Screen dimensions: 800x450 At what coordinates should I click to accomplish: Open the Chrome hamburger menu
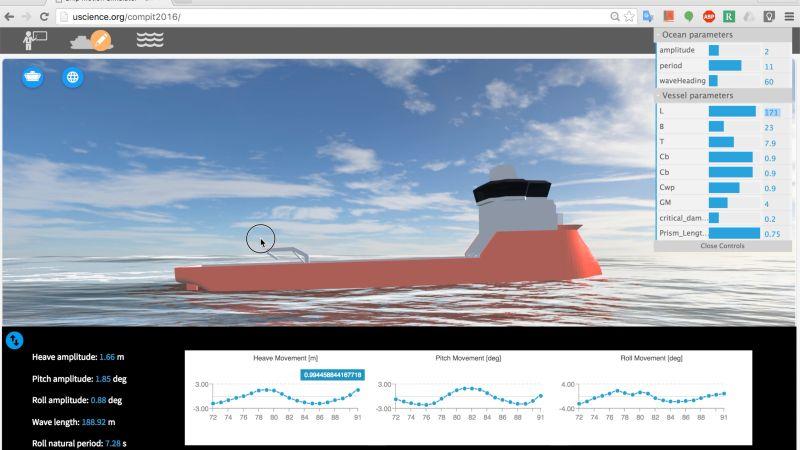coord(788,17)
